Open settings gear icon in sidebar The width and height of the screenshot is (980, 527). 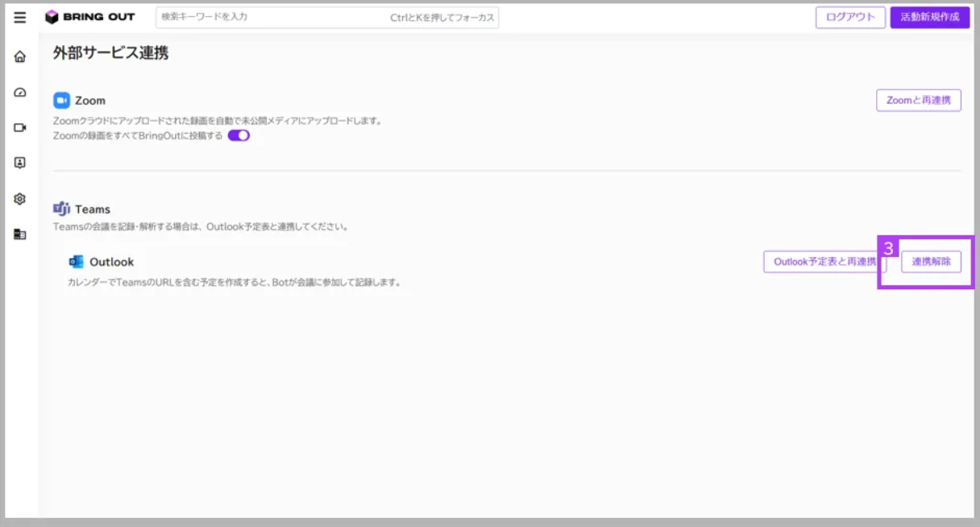click(20, 198)
